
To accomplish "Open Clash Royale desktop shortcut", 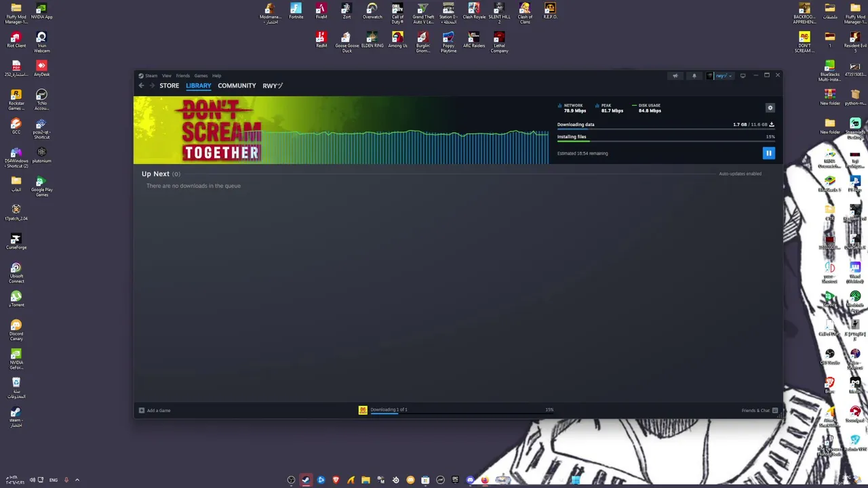I will (474, 12).
